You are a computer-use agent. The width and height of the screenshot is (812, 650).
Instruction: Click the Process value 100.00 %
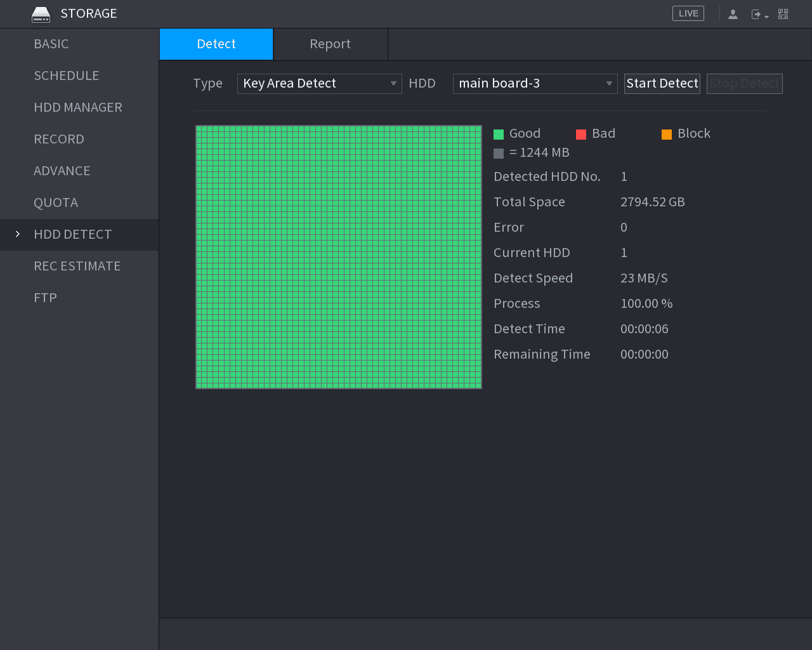click(646, 303)
